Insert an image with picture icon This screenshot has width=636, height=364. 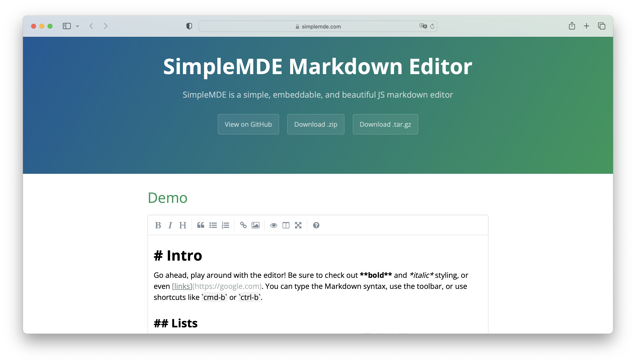[256, 225]
